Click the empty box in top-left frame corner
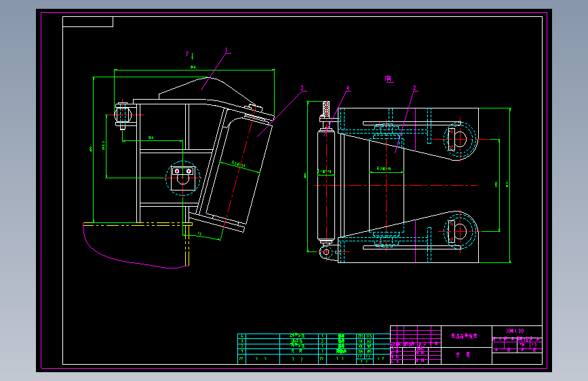 87,22
